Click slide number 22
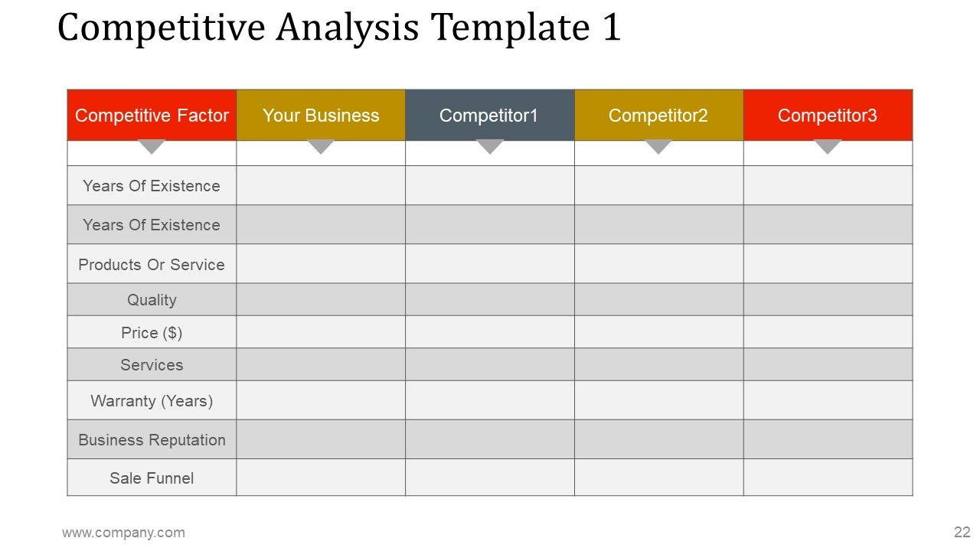The image size is (980, 551). click(962, 532)
